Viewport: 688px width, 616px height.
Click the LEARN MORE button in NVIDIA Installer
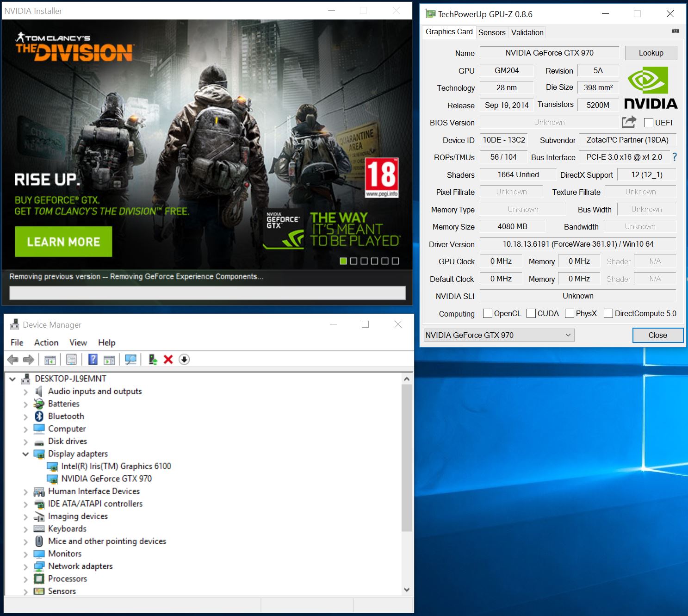(63, 242)
